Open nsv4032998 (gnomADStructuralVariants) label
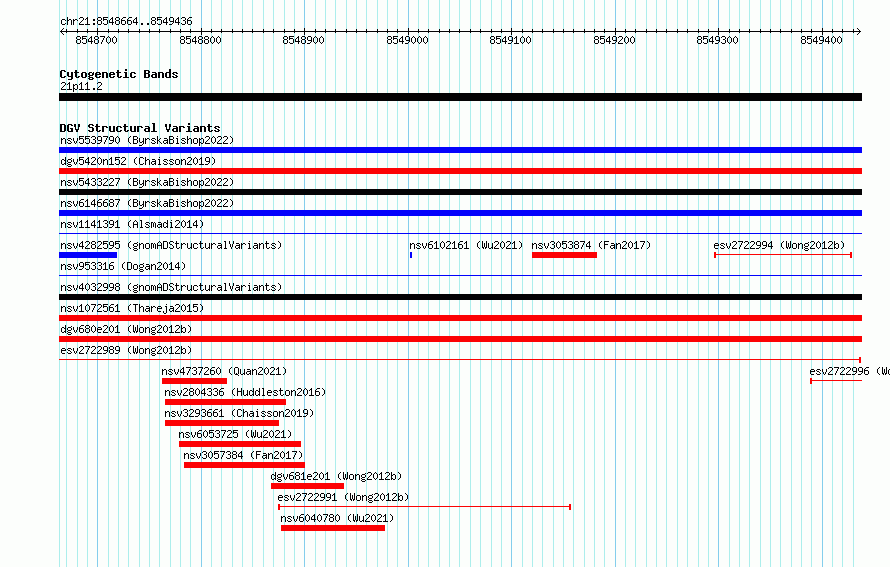 pos(171,287)
